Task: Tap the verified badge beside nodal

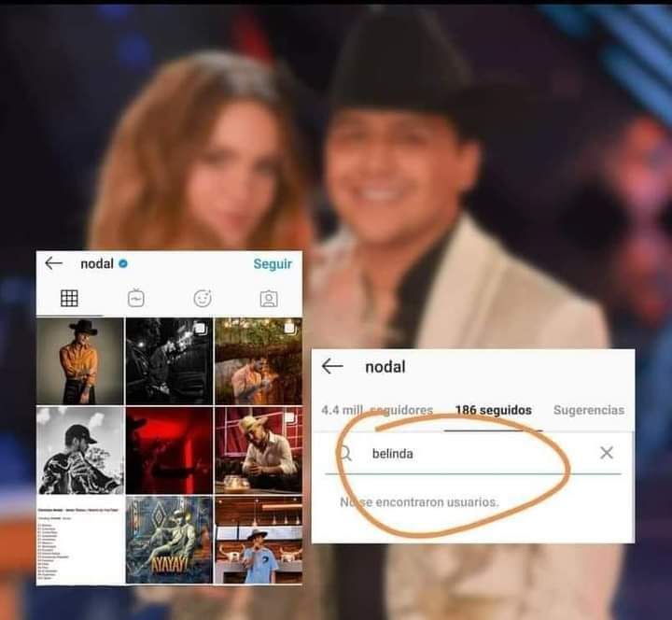Action: (123, 263)
